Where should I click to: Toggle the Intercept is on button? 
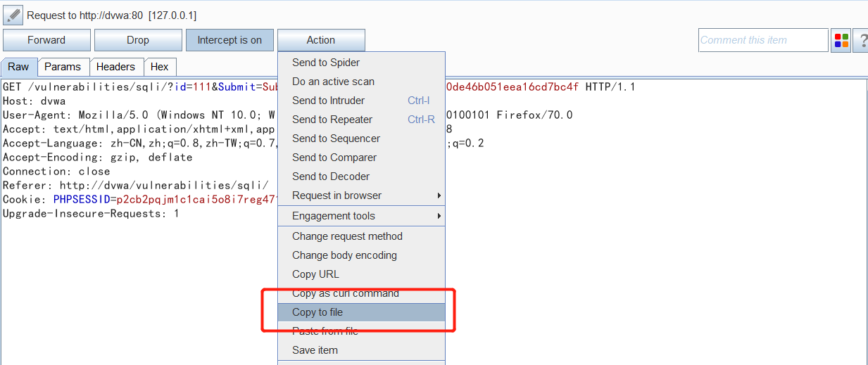pyautogui.click(x=229, y=40)
